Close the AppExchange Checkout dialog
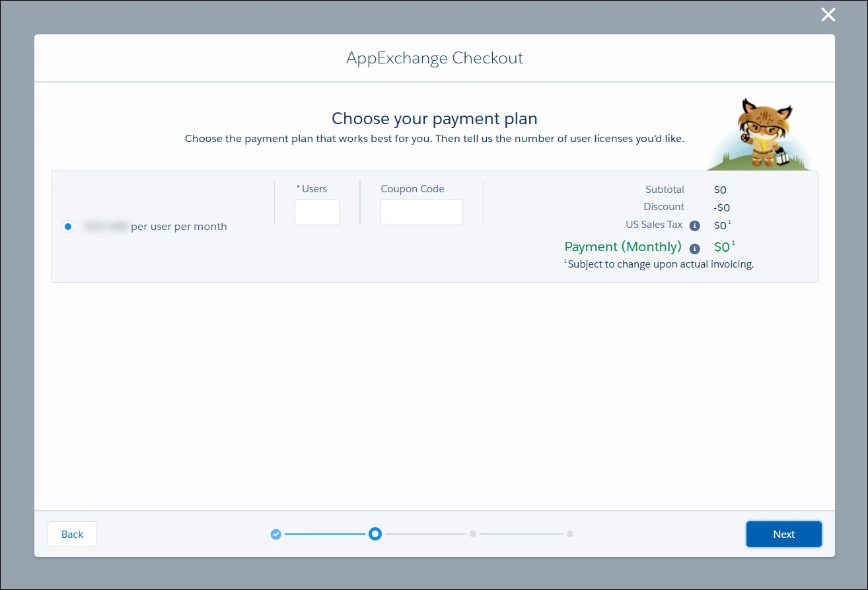The height and width of the screenshot is (590, 868). point(828,15)
